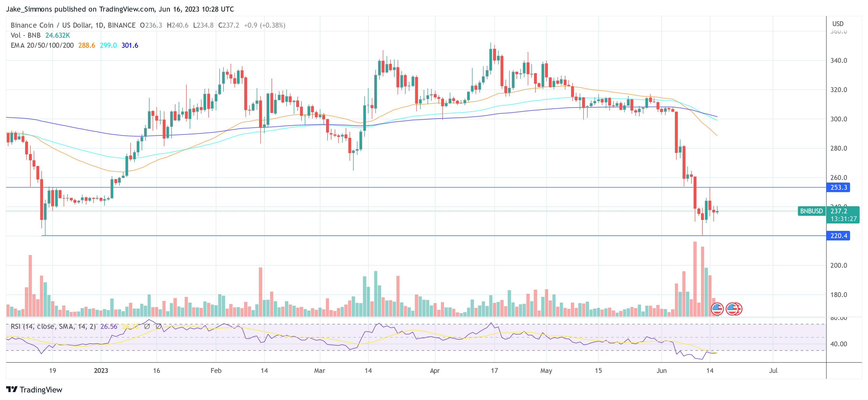Click the RSI axis label 40.00
Screen dimensions: 868x400
(x=838, y=344)
